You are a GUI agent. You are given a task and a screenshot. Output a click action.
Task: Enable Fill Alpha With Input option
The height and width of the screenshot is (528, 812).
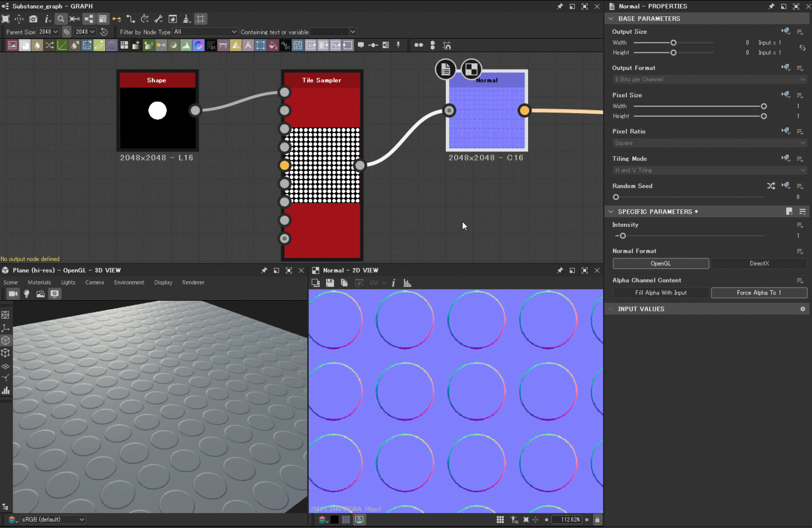point(660,292)
